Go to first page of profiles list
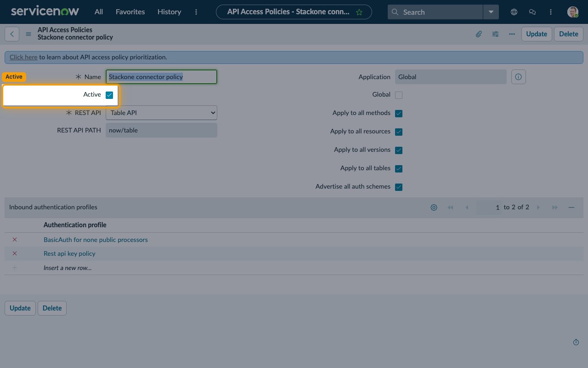The width and height of the screenshot is (588, 368). coord(450,207)
